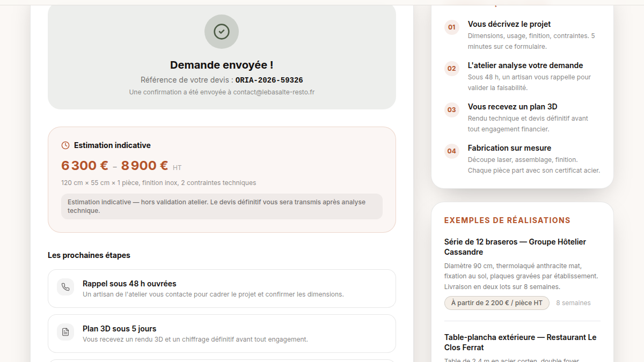This screenshot has width=644, height=362.
Task: Click the EXEMPLES DE RÉALISATIONS heading
Action: pos(507,220)
